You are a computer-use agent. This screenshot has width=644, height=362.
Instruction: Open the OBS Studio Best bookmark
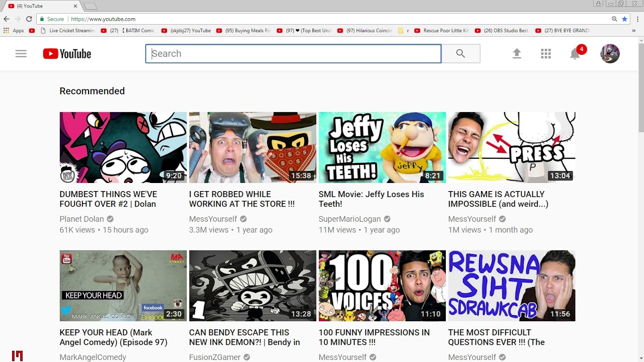tap(502, 31)
